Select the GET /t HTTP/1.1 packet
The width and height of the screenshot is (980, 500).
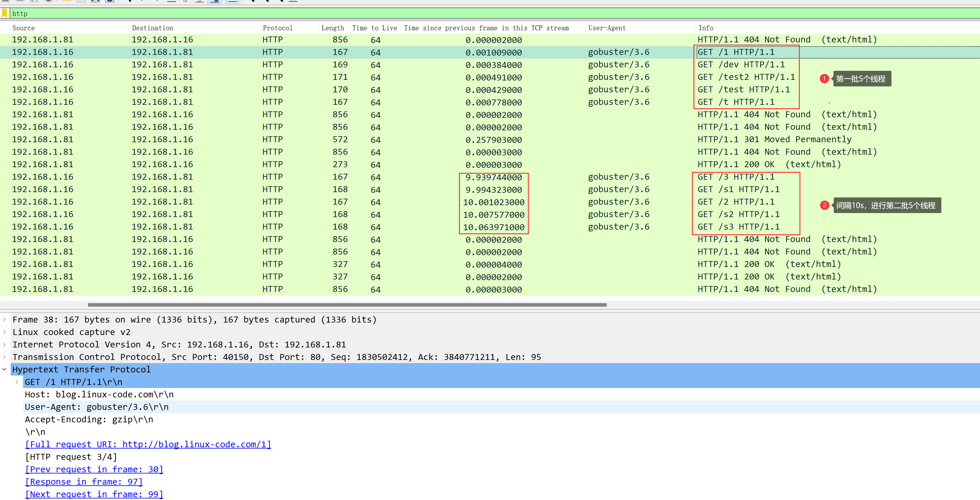490,102
